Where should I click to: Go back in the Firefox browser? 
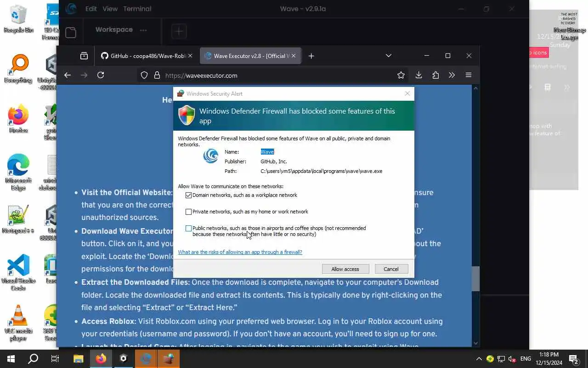(x=68, y=75)
